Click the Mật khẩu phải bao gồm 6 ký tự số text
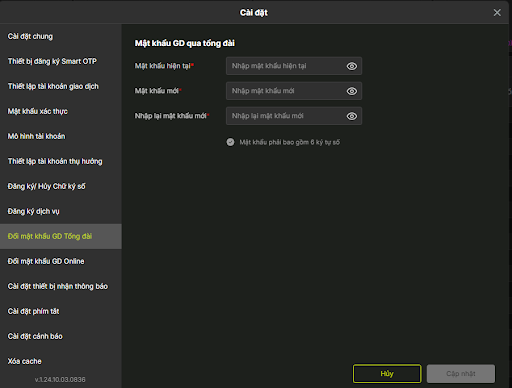This screenshot has width=512, height=388. point(290,142)
